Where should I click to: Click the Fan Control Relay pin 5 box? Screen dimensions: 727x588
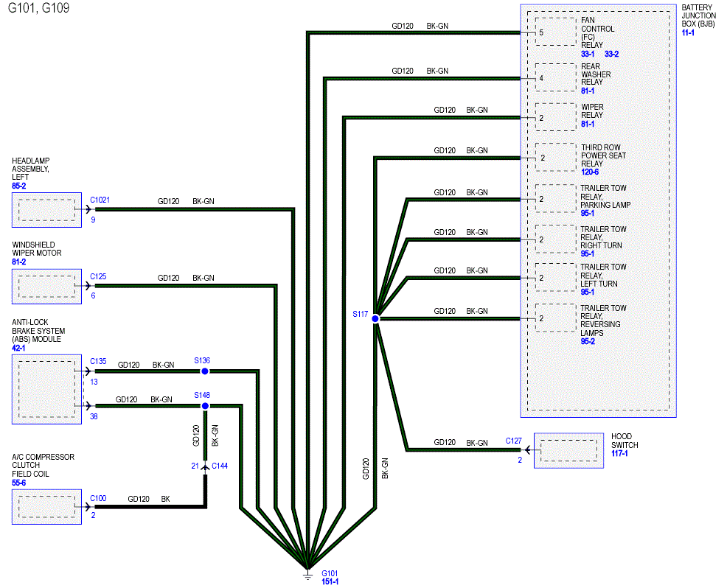coord(556,32)
